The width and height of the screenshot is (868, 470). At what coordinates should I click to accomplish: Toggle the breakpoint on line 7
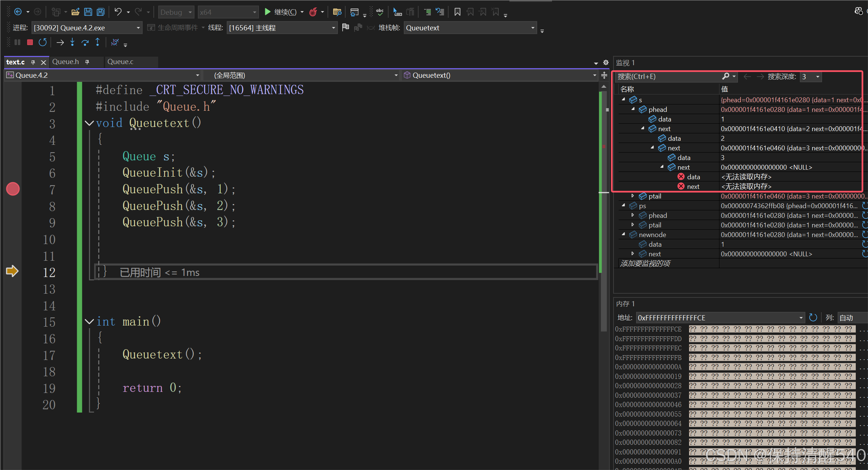coord(13,189)
